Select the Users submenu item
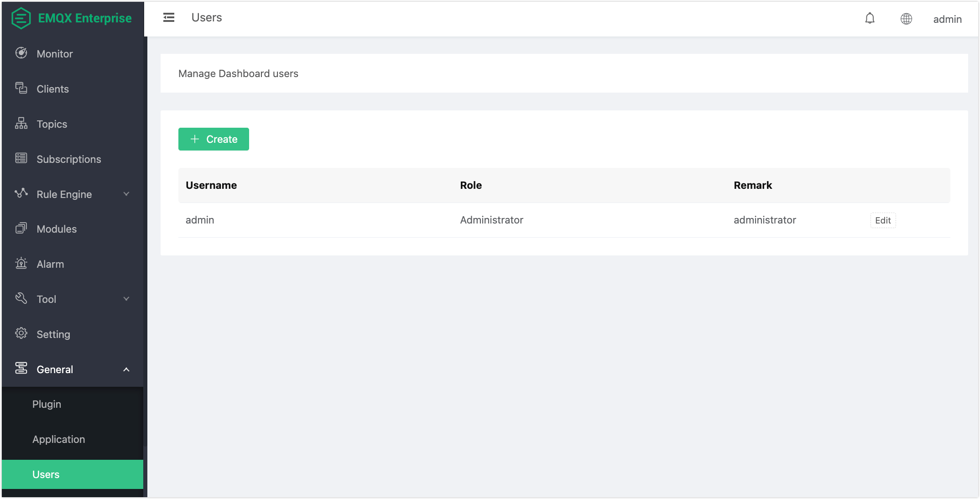 pos(46,474)
